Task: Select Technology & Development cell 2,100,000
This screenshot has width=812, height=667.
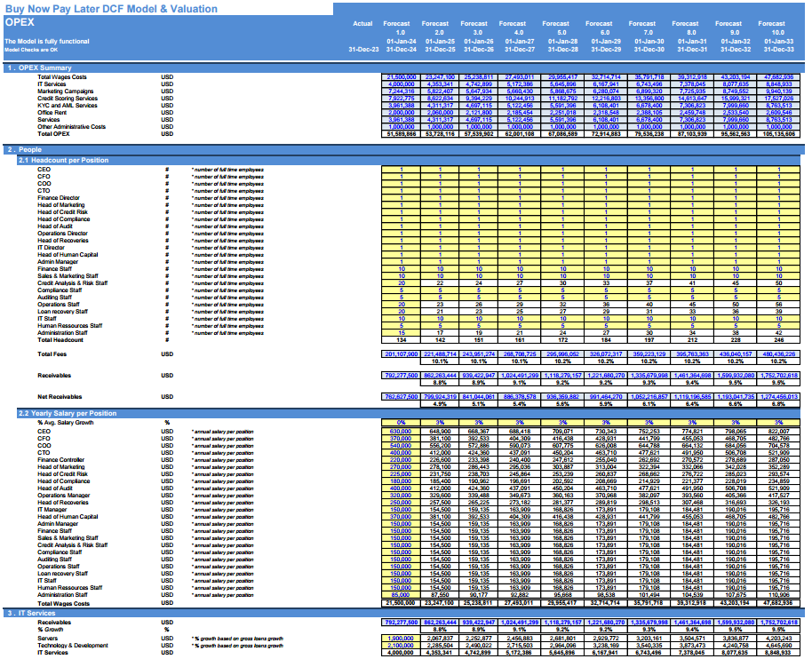Action: pos(402,646)
